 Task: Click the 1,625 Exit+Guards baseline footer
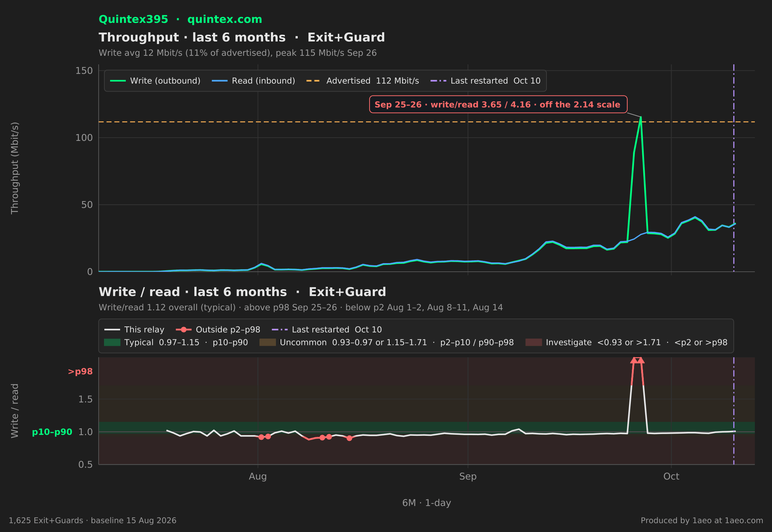click(93, 521)
